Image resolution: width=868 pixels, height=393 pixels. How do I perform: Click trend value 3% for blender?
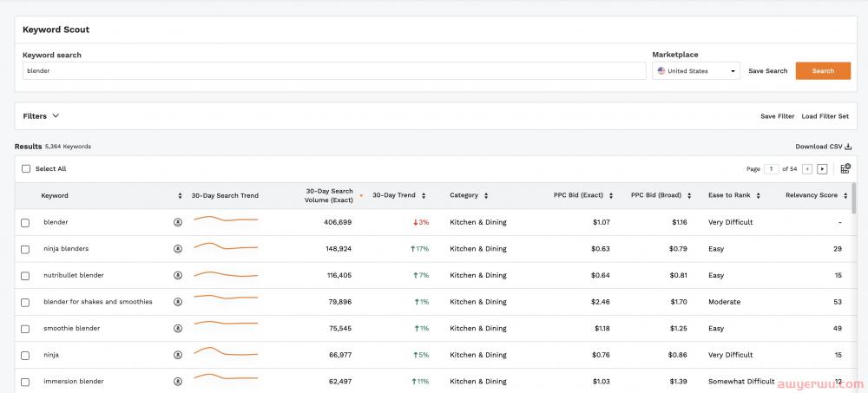tap(421, 222)
